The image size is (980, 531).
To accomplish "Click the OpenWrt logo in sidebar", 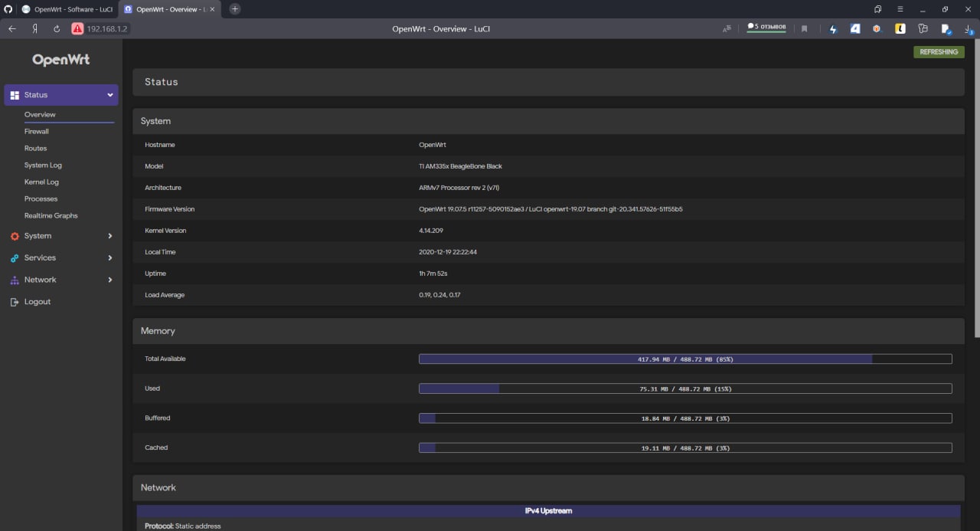I will coord(61,60).
